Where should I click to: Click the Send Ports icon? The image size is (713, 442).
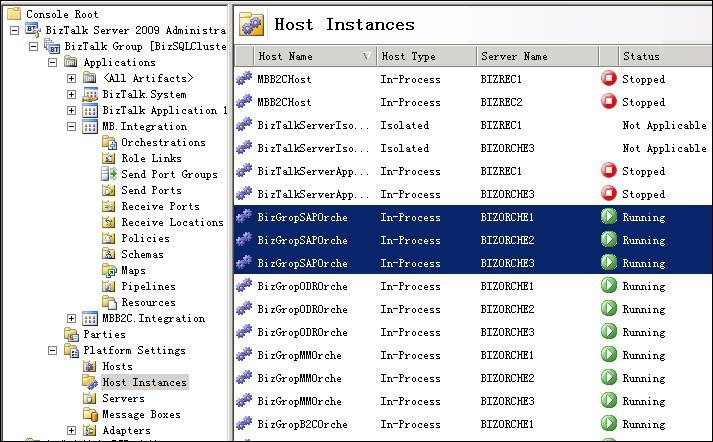click(x=109, y=190)
